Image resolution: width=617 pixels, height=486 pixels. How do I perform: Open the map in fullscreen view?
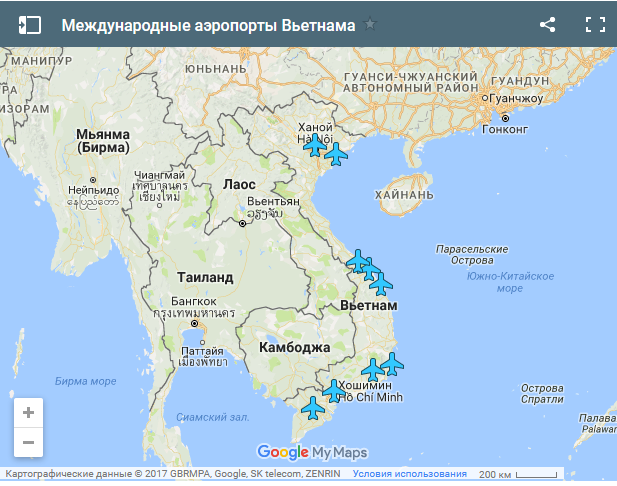595,25
